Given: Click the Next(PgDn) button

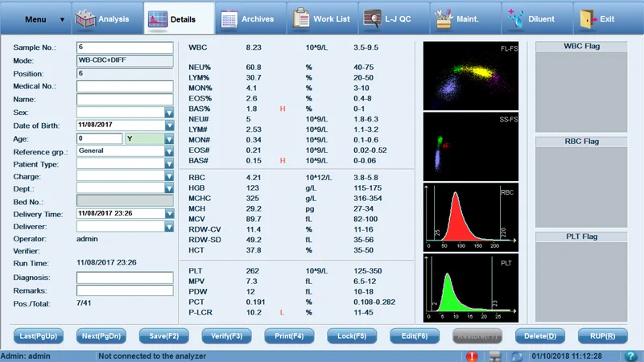Looking at the screenshot, I should pyautogui.click(x=102, y=335).
